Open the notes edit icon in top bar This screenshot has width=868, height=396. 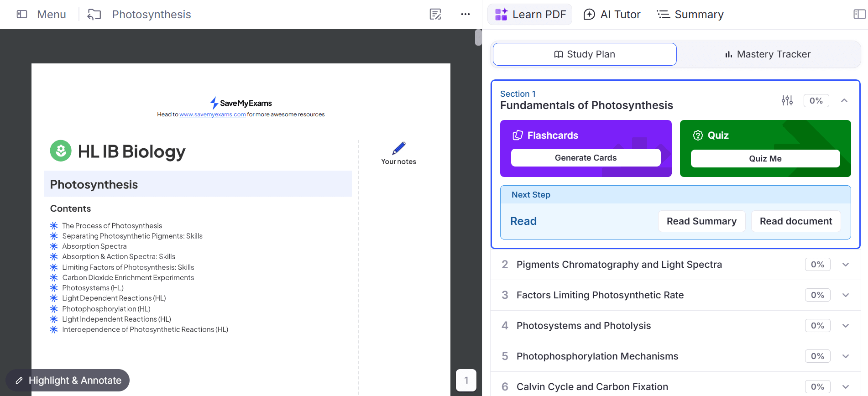[x=435, y=14]
